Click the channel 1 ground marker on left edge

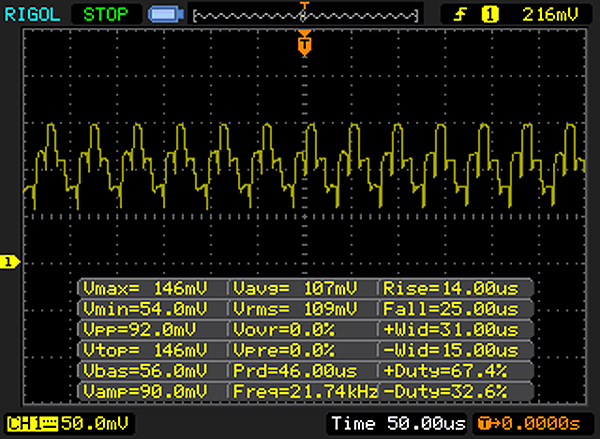(x=9, y=262)
